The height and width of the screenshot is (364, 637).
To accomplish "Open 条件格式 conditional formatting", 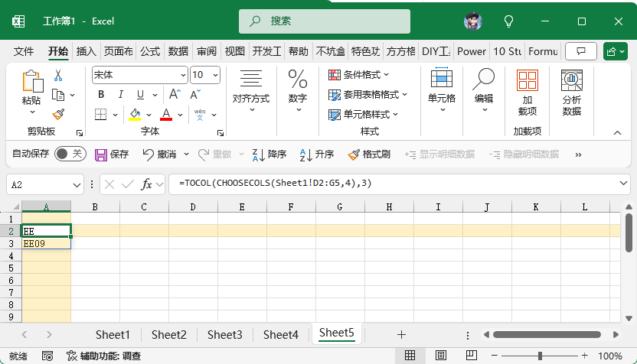I will pyautogui.click(x=359, y=75).
